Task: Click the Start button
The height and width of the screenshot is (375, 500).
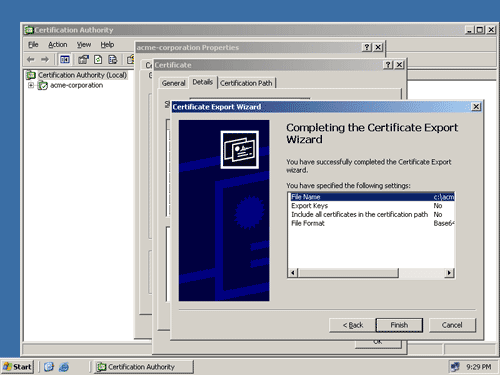Action: click(x=18, y=367)
